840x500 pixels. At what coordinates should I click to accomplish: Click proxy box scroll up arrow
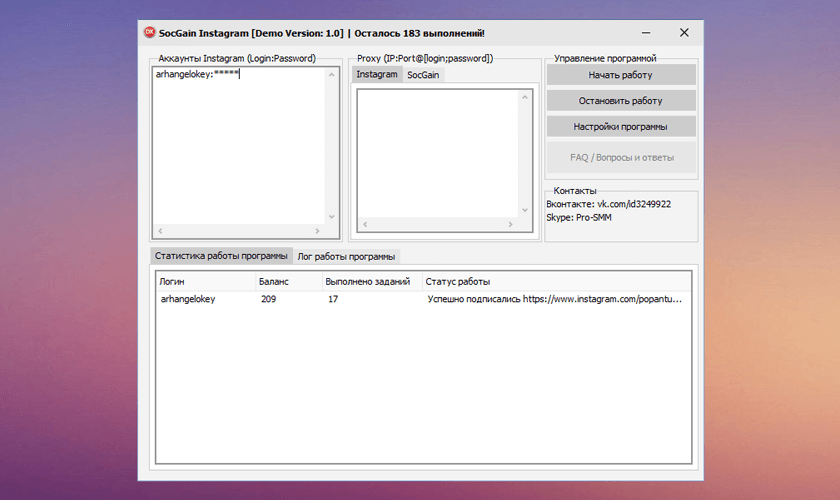coord(525,97)
